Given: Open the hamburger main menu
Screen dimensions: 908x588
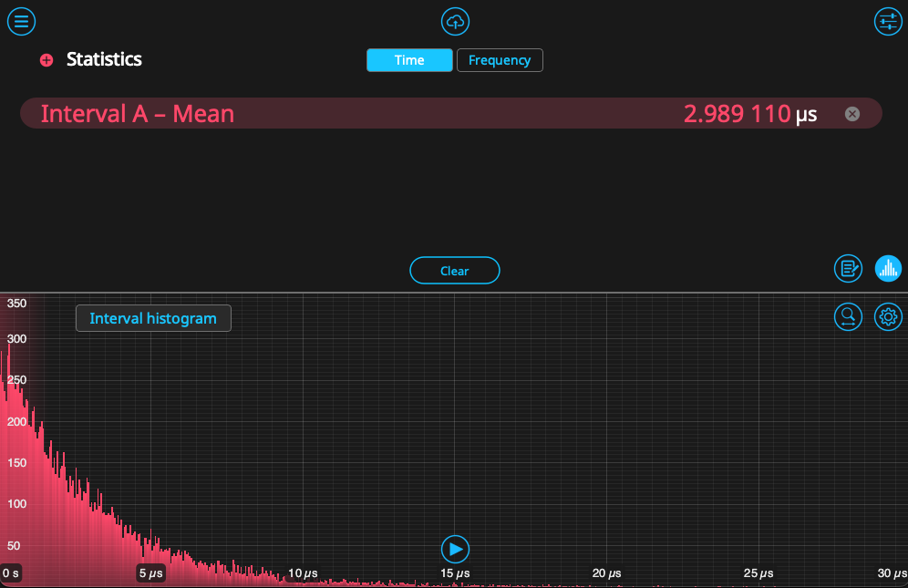Looking at the screenshot, I should tap(21, 21).
